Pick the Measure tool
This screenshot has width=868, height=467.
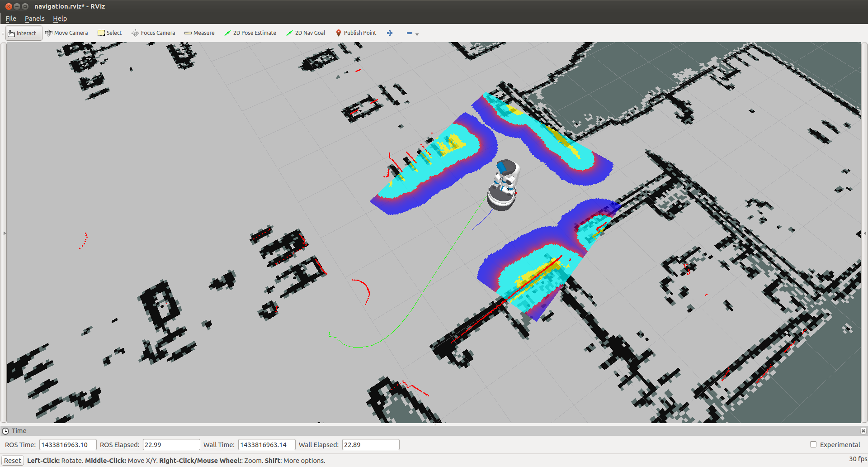199,33
